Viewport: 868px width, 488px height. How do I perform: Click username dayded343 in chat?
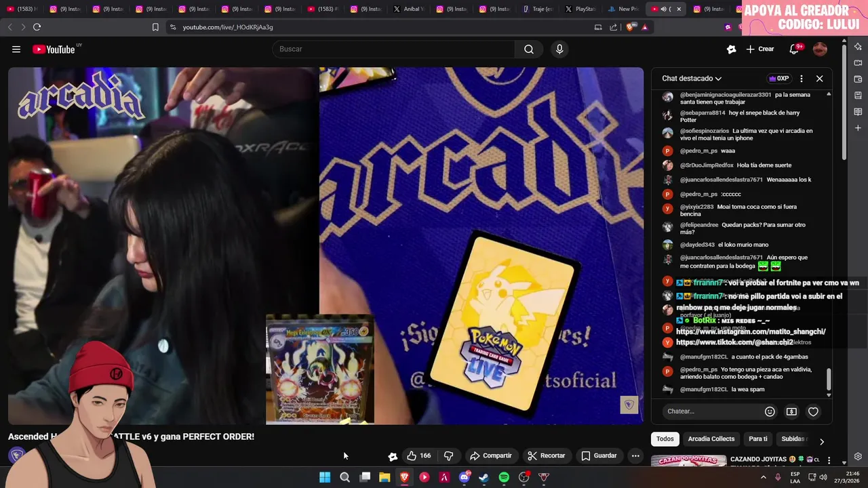point(697,245)
